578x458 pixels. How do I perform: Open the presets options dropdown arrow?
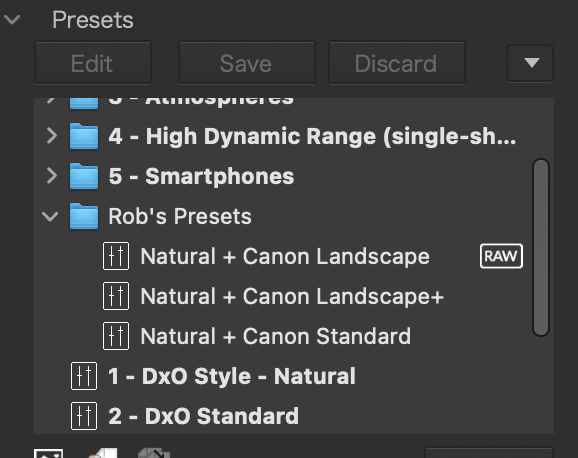pyautogui.click(x=530, y=63)
